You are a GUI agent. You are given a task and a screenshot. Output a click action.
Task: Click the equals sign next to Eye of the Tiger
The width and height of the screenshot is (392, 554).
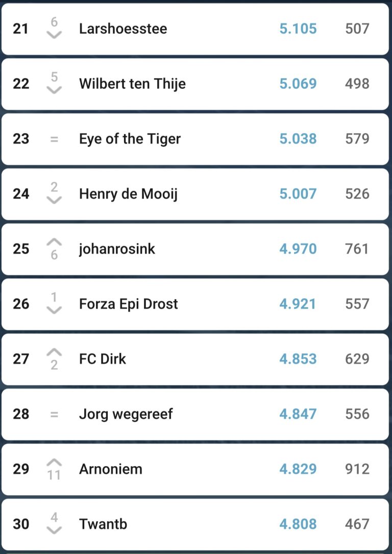click(x=54, y=139)
